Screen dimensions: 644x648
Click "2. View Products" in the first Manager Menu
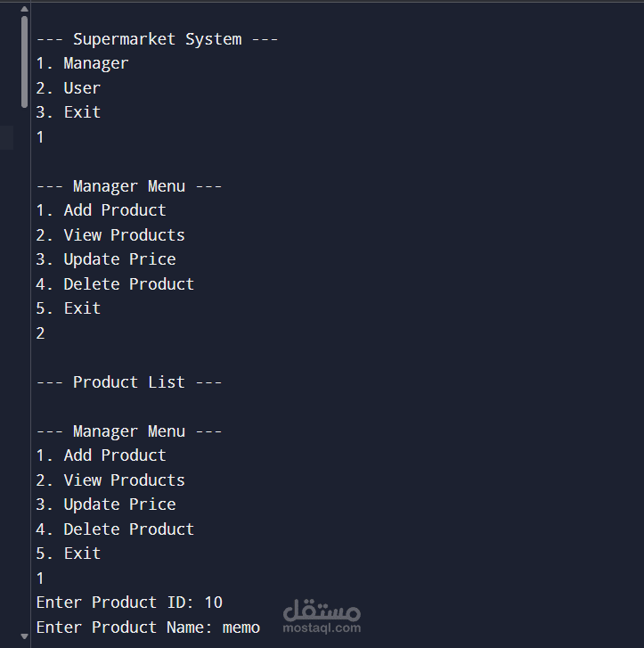[110, 235]
